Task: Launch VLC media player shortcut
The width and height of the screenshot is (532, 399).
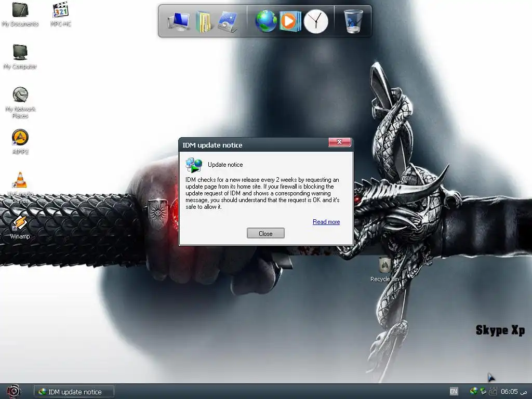Action: click(20, 187)
